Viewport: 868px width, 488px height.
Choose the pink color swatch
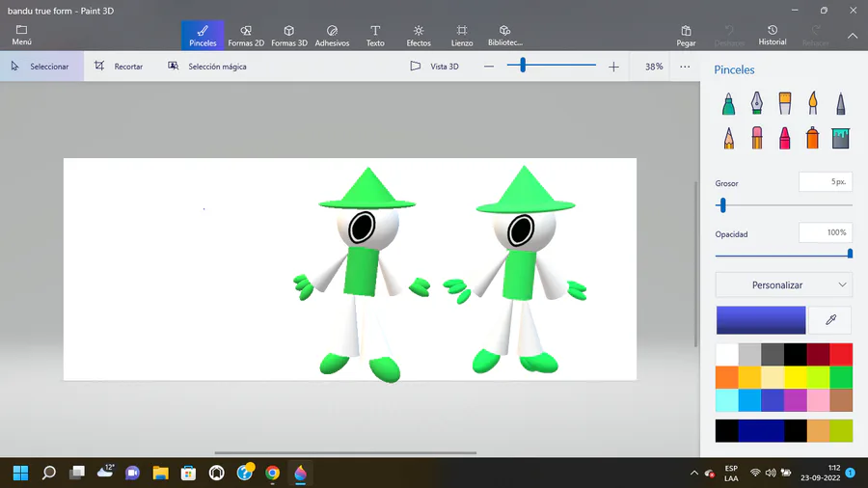point(818,400)
